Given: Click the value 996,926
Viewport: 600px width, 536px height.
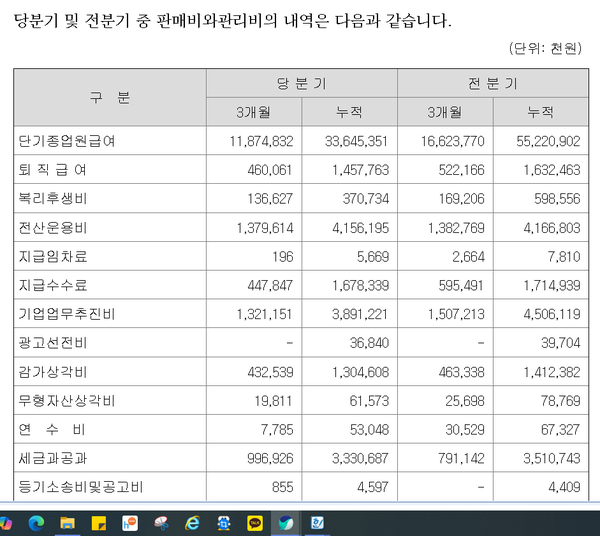Looking at the screenshot, I should tap(270, 458).
